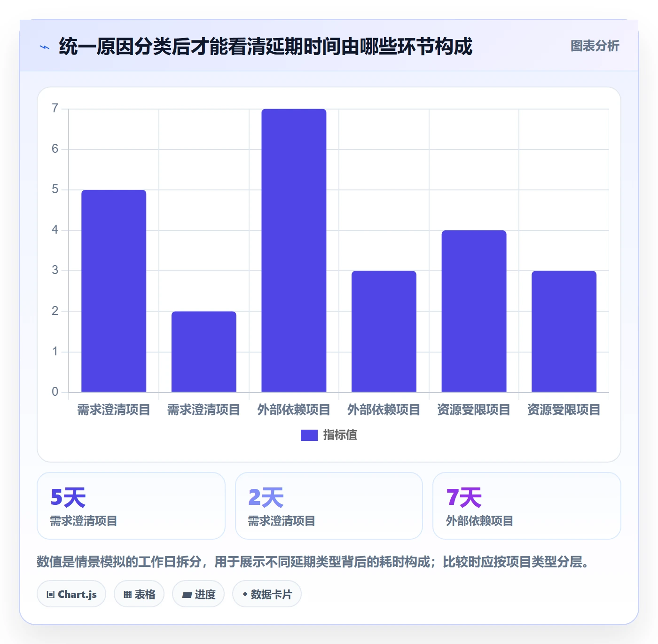This screenshot has width=658, height=644.
Task: Click the chart title 统一原因分类后才能看清延期时间由哪些环节构成
Action: [266, 47]
